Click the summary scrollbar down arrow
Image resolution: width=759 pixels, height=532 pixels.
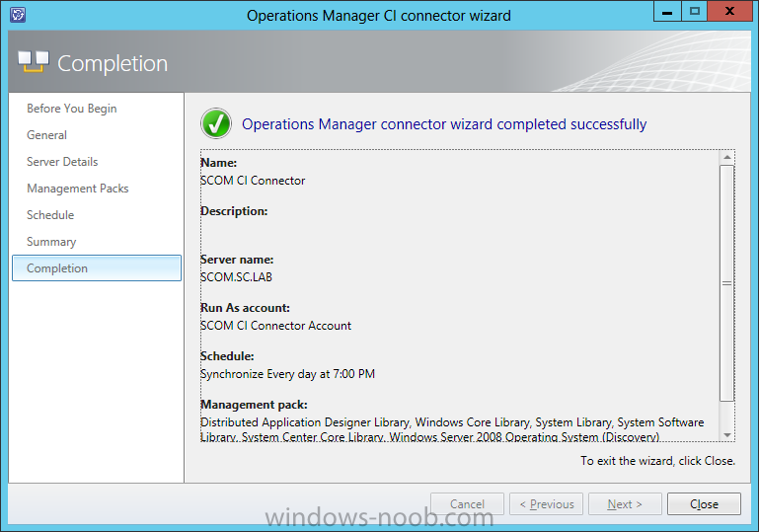click(726, 434)
